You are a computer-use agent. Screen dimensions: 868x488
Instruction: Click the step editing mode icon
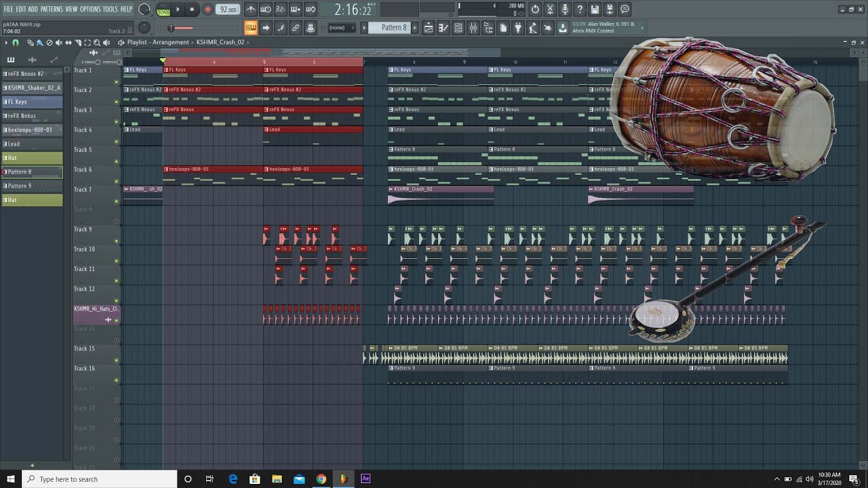[280, 28]
